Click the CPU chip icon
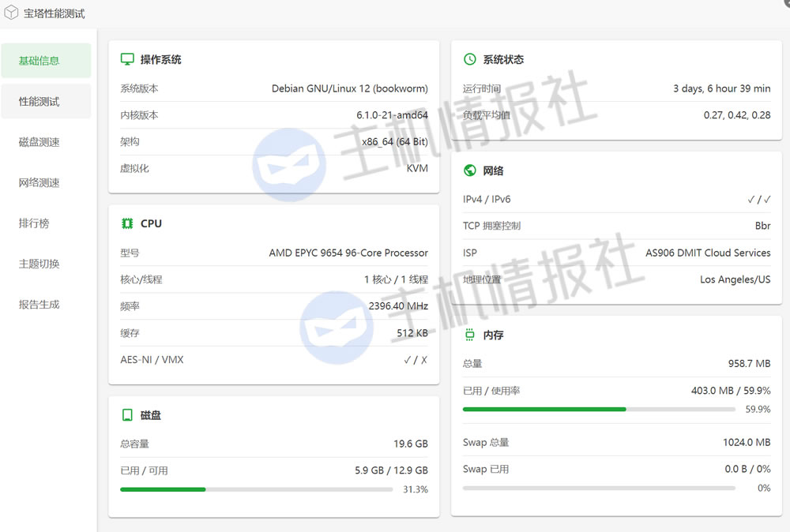 (127, 223)
